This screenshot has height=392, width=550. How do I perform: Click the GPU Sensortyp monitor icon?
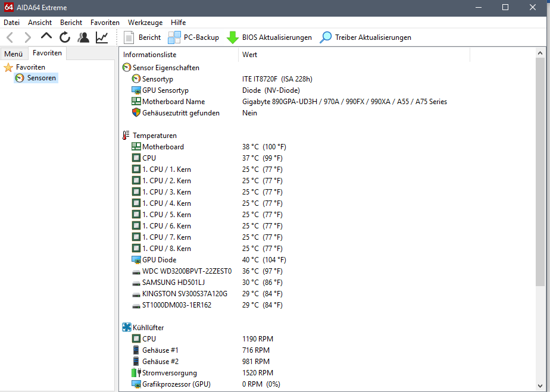136,90
